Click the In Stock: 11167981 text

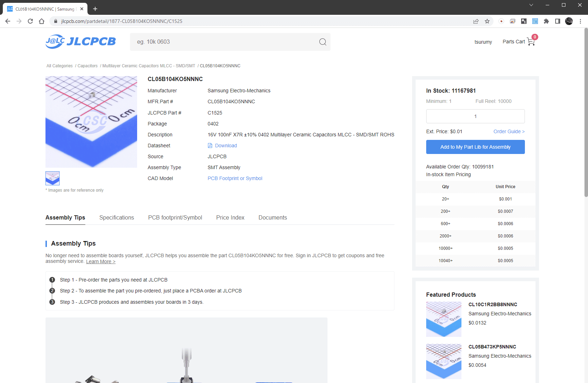tap(451, 91)
